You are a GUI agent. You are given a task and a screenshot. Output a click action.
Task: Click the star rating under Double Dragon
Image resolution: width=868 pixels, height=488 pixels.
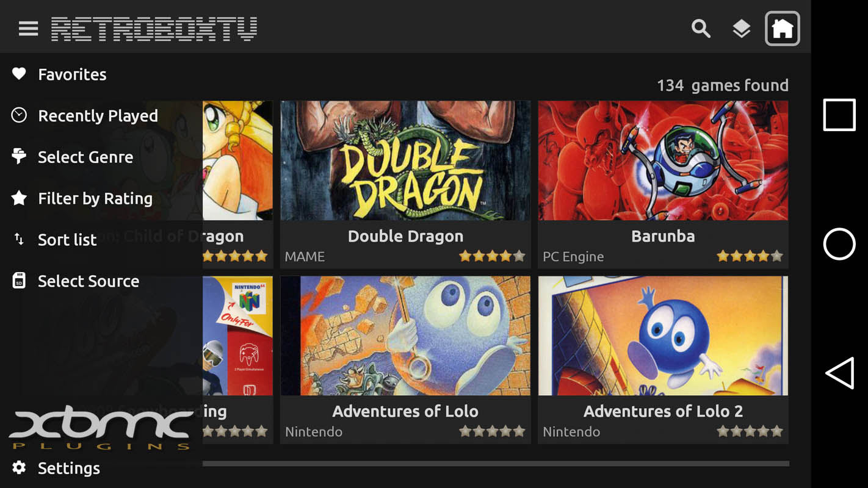tap(492, 256)
